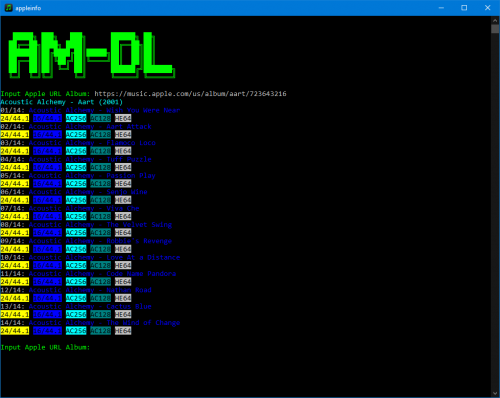The image size is (500, 398).
Task: Click 24/44.1 badge under Viva Che
Action: 15,216
